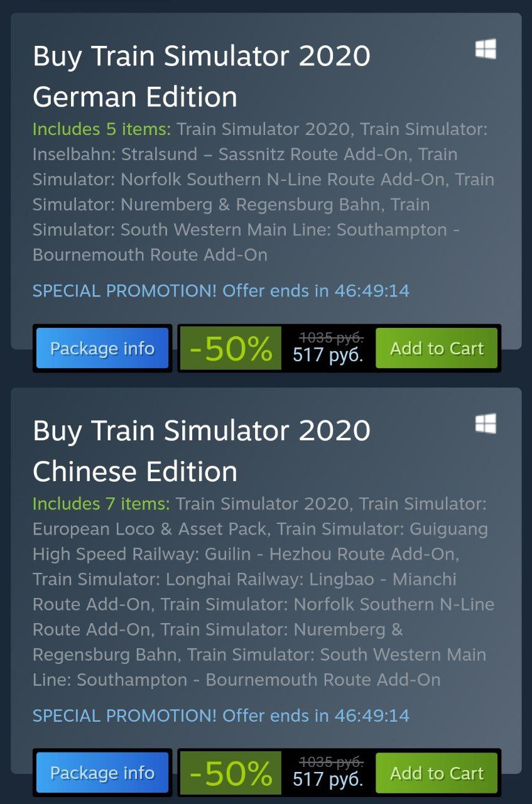Viewport: 532px width, 804px height.
Task: Click the crossed-out 1035 руб. price on German Edition
Action: click(x=331, y=337)
